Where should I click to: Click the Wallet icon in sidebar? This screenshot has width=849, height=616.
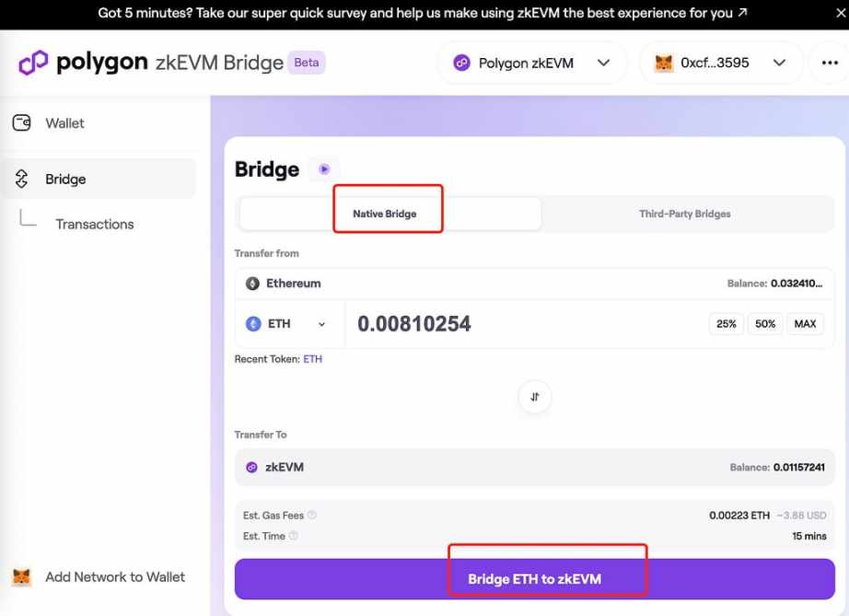21,122
